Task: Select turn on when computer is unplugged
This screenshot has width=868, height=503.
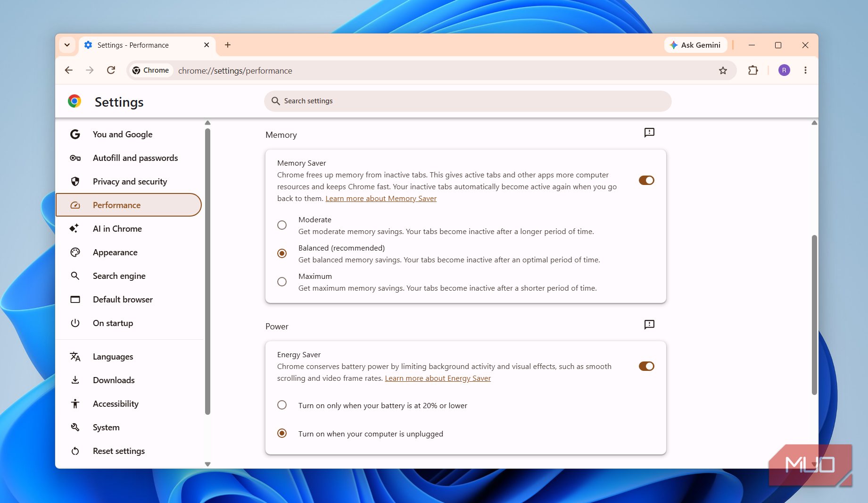Action: tap(282, 433)
